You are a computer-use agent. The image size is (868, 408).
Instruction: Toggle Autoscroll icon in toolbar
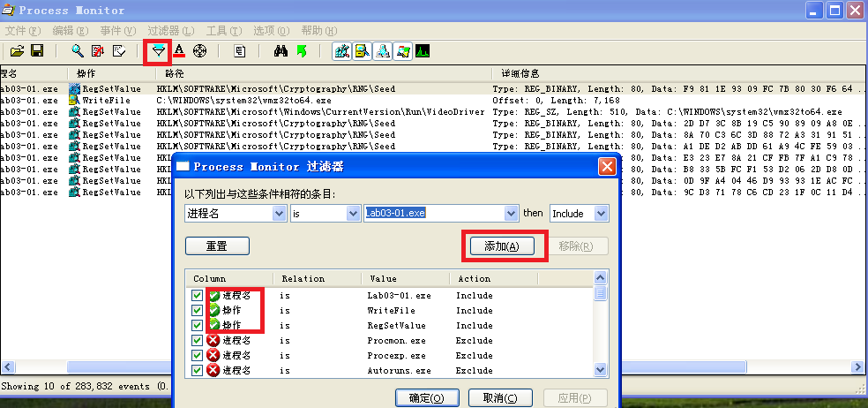[x=98, y=51]
